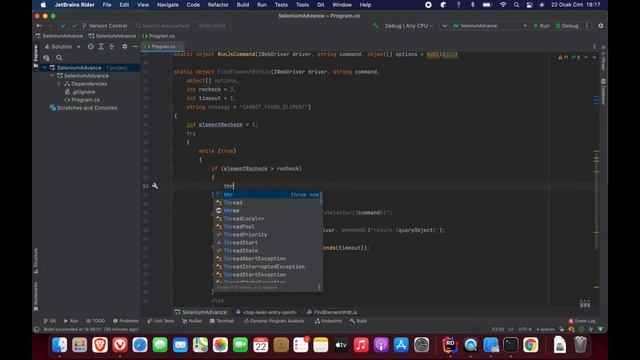
Task: Click locate file in Solution Explorer icon
Action: point(91,47)
